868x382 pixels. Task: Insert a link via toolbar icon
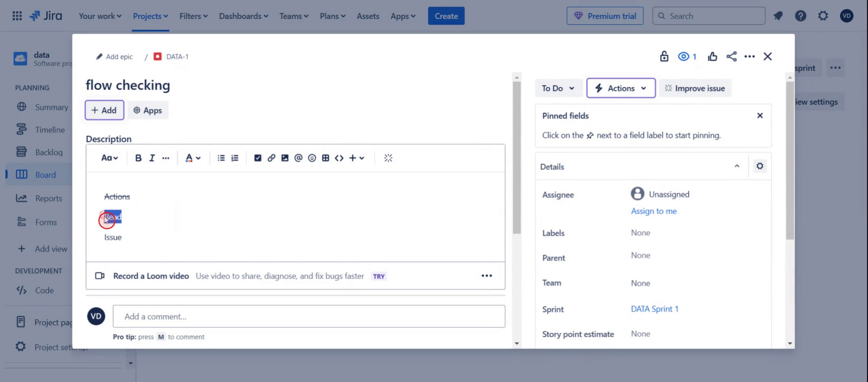coord(271,158)
